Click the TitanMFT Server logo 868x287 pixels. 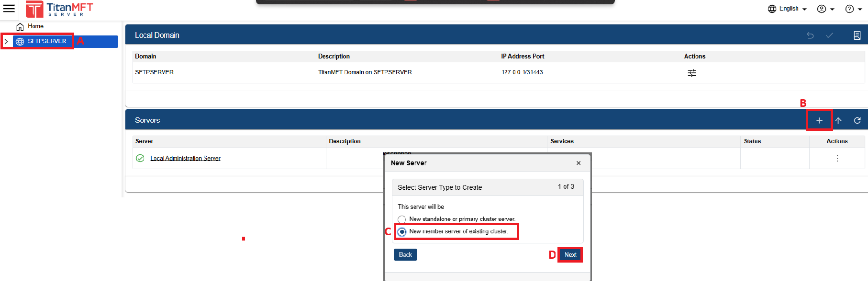pos(59,9)
